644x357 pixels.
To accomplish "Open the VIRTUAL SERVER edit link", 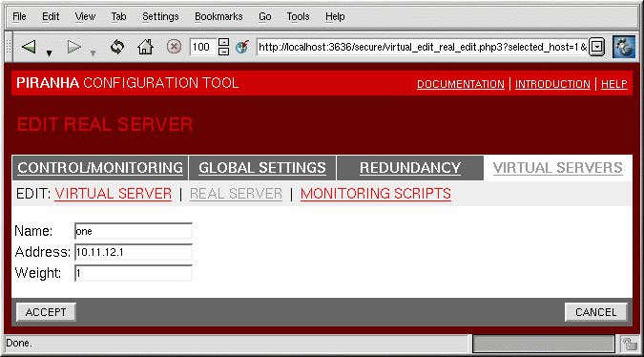I will (x=113, y=194).
